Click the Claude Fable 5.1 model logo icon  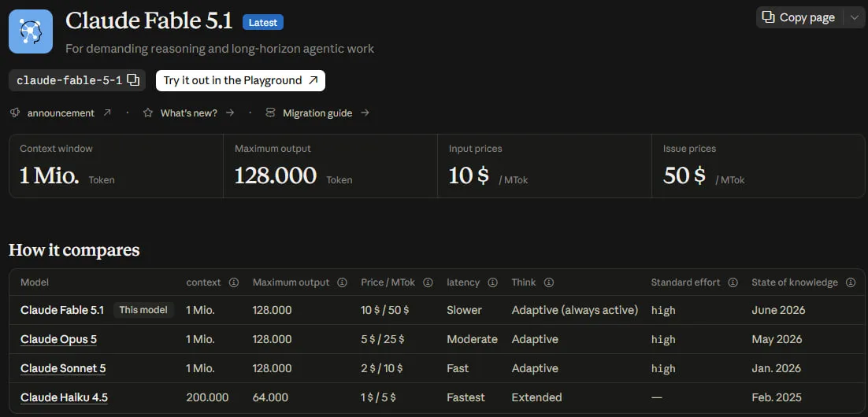(x=31, y=31)
